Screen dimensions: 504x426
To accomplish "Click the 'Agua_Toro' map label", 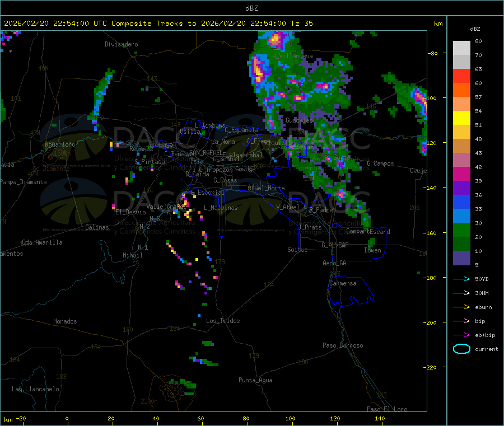I will coord(60,144).
